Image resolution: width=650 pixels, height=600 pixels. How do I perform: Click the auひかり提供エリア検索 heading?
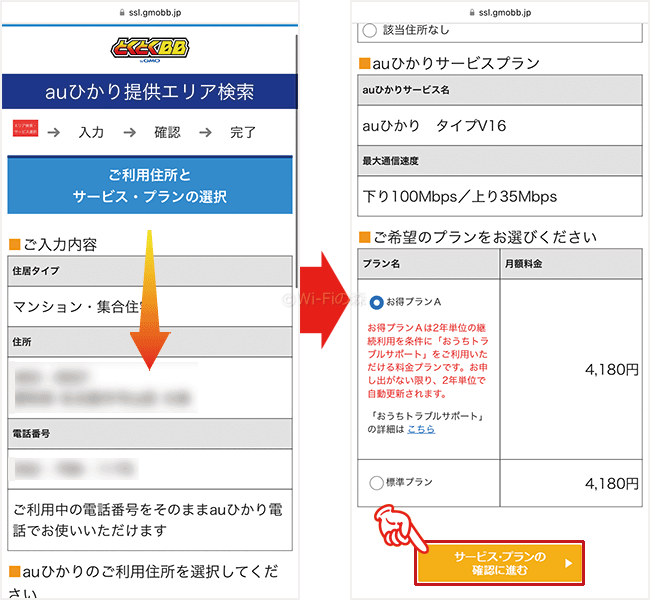[x=150, y=92]
